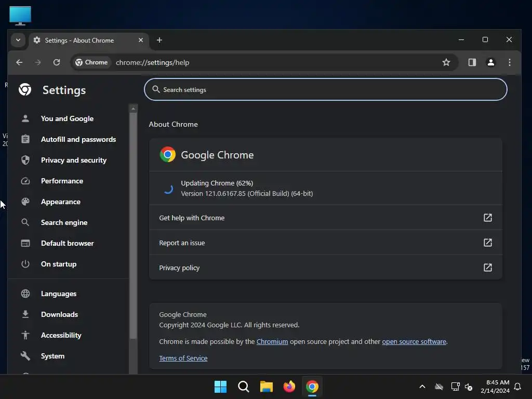This screenshot has width=532, height=399.
Task: Click the back navigation arrow
Action: [x=19, y=62]
